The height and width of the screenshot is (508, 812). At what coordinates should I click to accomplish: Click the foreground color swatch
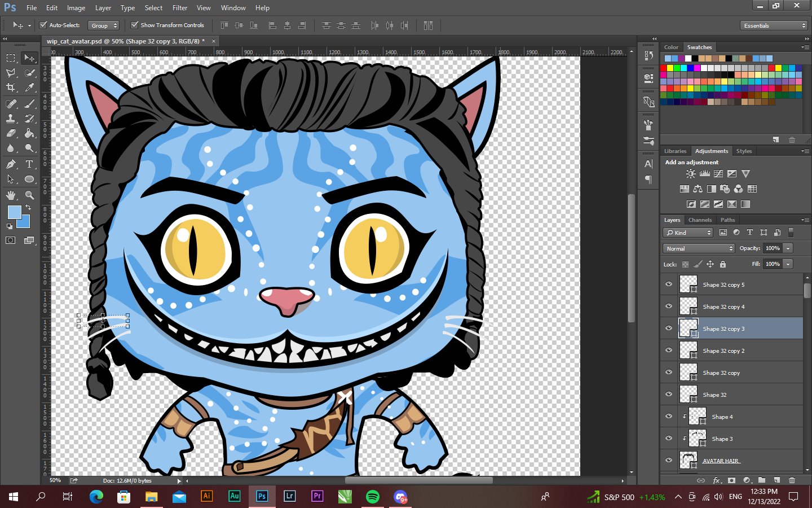(x=14, y=212)
